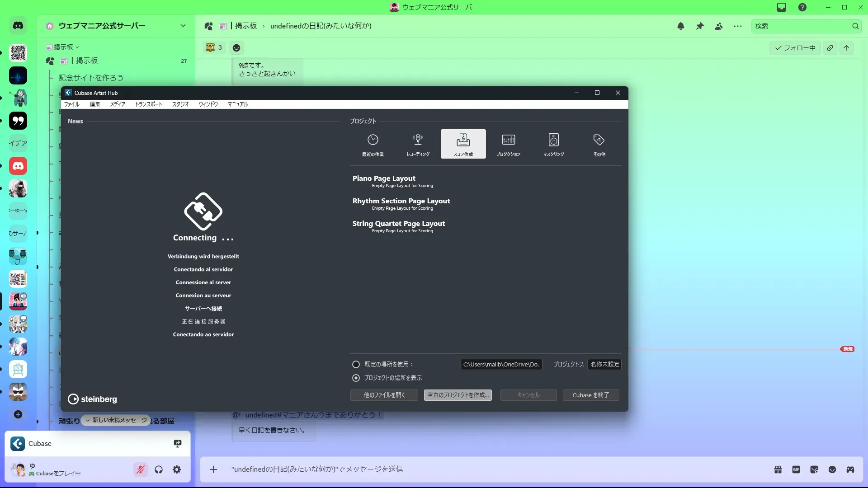Select プロジェクトの場所を表示 radio button

pyautogui.click(x=356, y=378)
